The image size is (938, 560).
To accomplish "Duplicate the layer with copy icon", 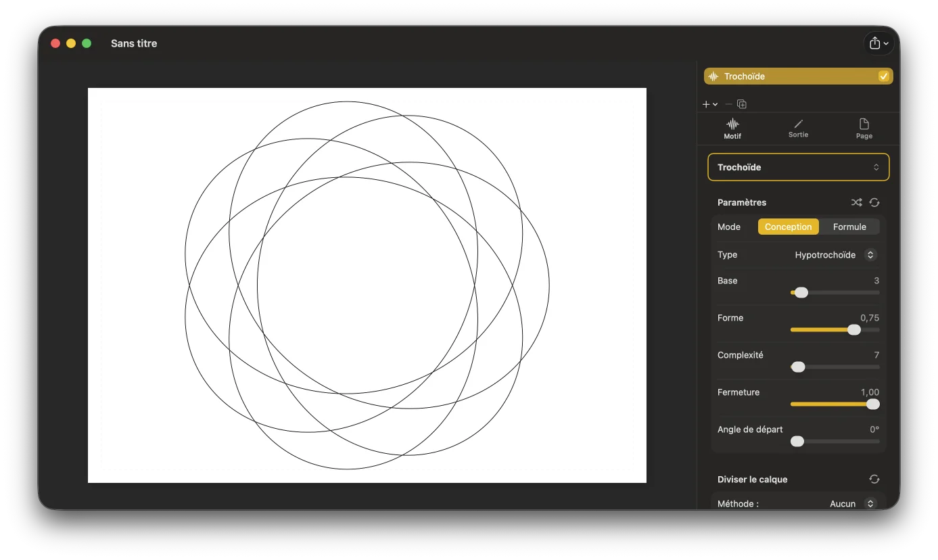I will click(x=742, y=104).
